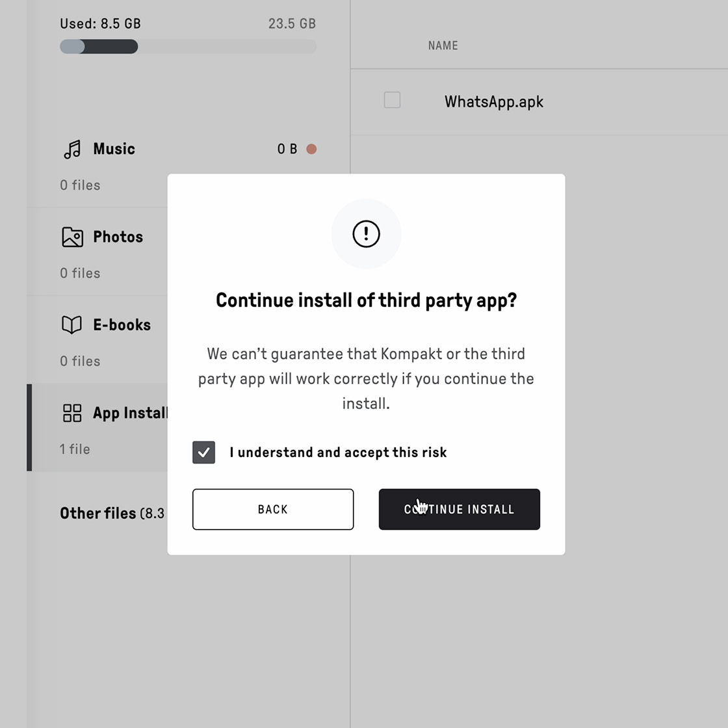Screen dimensions: 728x728
Task: Click the Back button
Action: pos(273,509)
